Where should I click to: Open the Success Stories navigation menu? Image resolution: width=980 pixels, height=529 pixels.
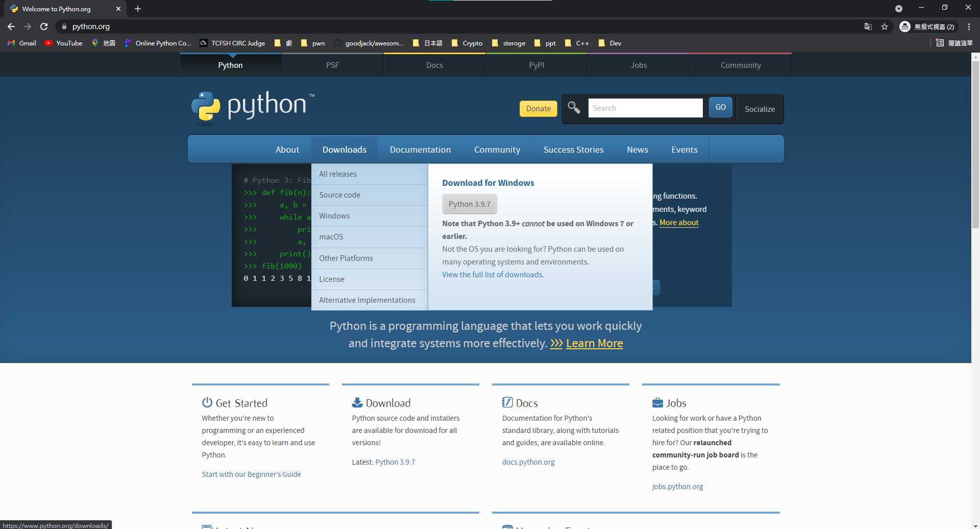tap(573, 150)
